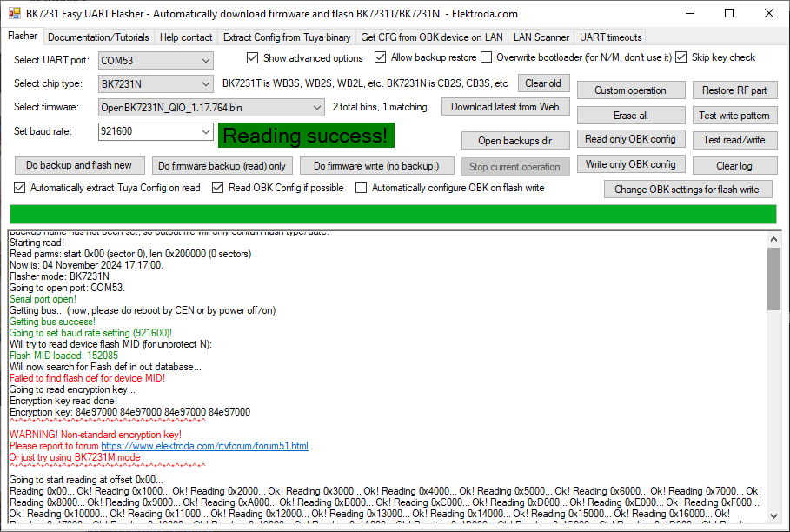Enable Overwrite bootloader checkbox
The image size is (790, 532).
click(x=486, y=57)
